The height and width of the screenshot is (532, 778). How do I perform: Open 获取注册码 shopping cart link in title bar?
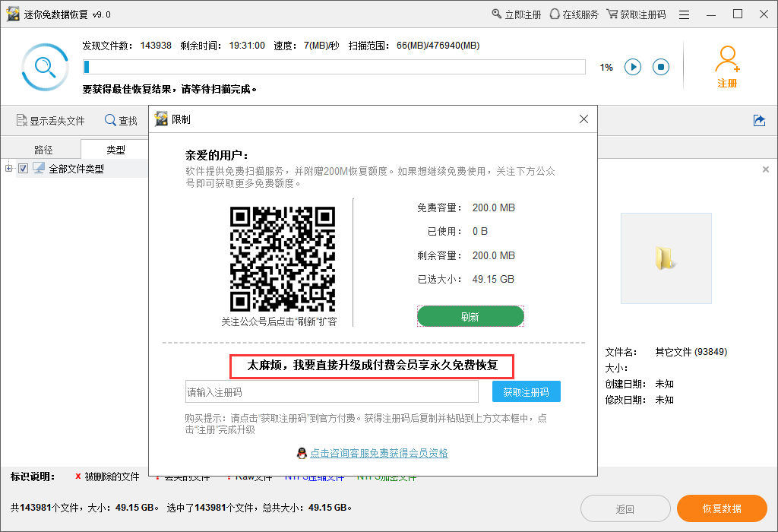pyautogui.click(x=636, y=14)
